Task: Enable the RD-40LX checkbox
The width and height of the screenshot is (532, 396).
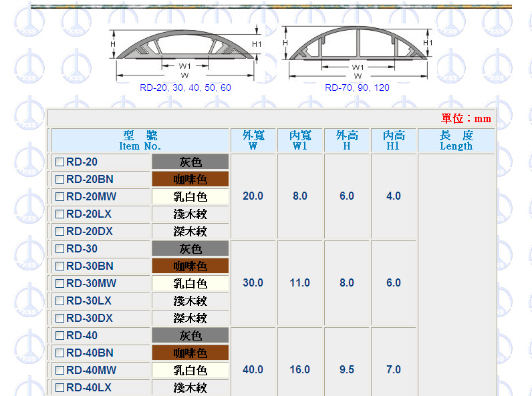Action: pyautogui.click(x=59, y=387)
